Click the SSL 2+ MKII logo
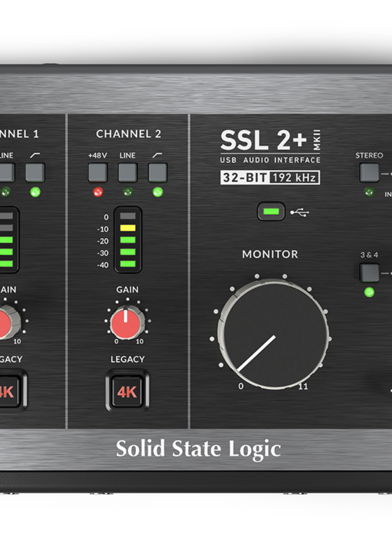This screenshot has width=392, height=549. point(271,140)
